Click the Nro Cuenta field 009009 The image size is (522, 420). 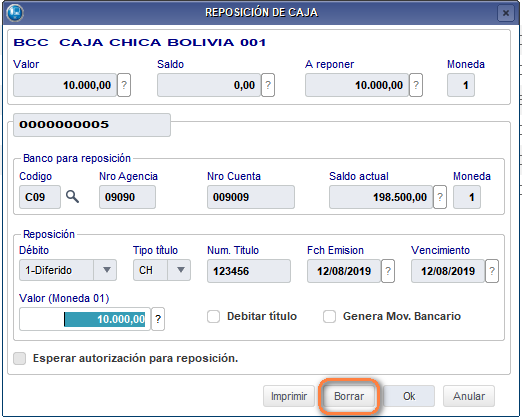point(251,197)
